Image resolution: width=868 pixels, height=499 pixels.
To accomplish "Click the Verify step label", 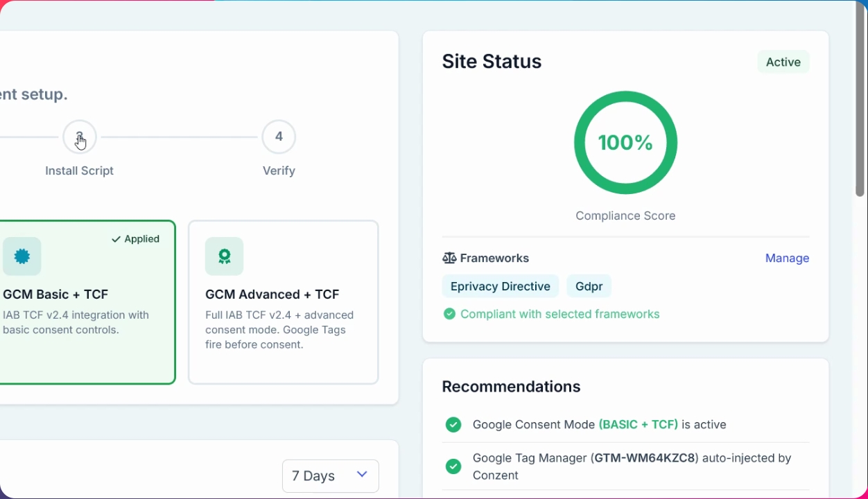I will [x=279, y=170].
